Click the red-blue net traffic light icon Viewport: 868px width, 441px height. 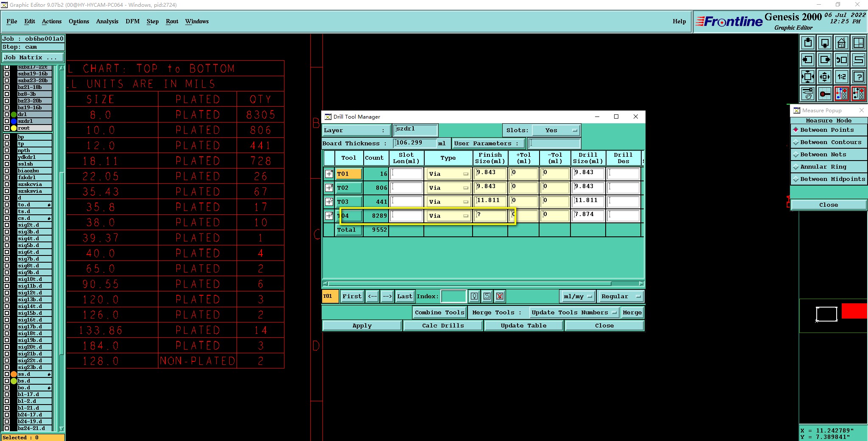(x=842, y=94)
